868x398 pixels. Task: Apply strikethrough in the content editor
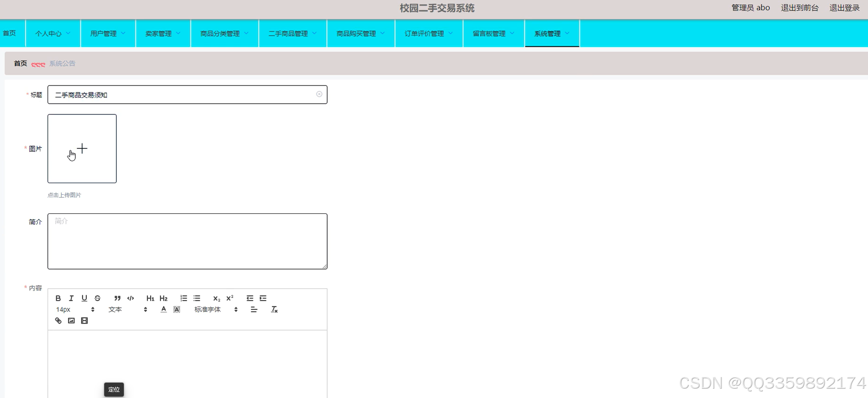pyautogui.click(x=97, y=298)
